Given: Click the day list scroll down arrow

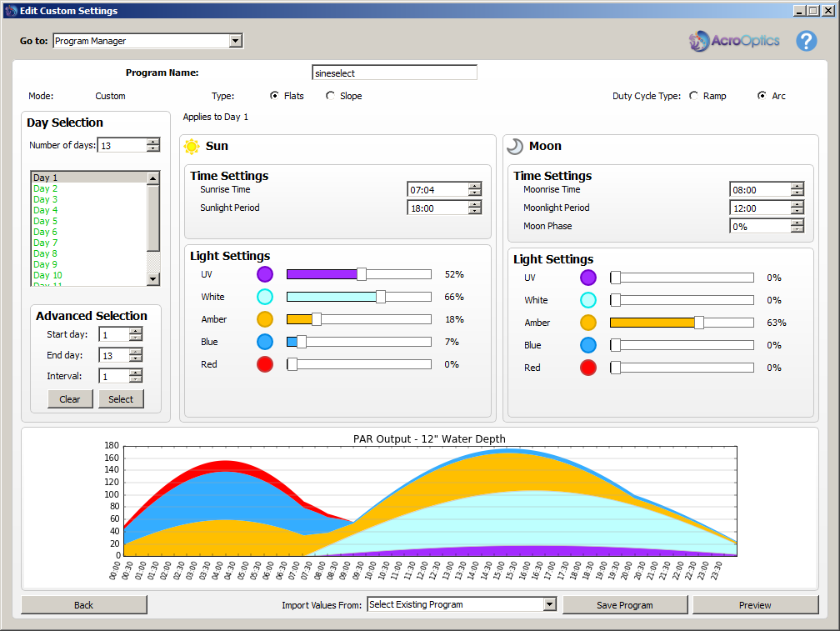Looking at the screenshot, I should click(x=153, y=278).
